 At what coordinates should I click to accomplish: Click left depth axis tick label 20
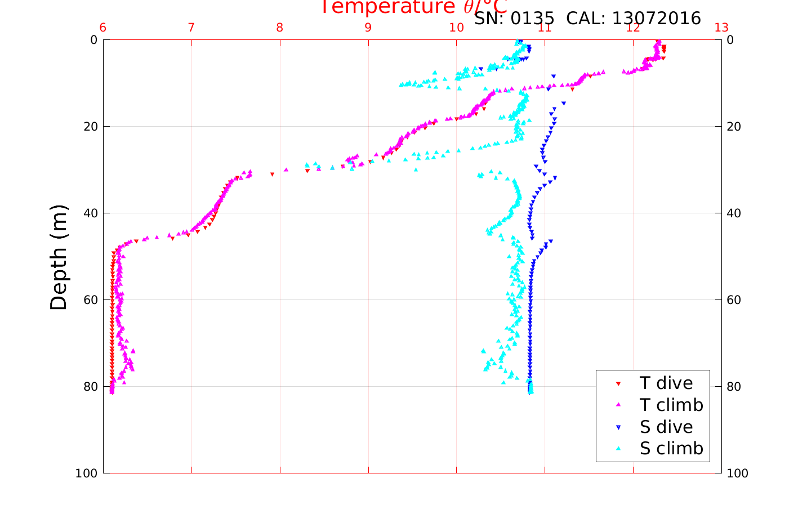[x=90, y=127]
